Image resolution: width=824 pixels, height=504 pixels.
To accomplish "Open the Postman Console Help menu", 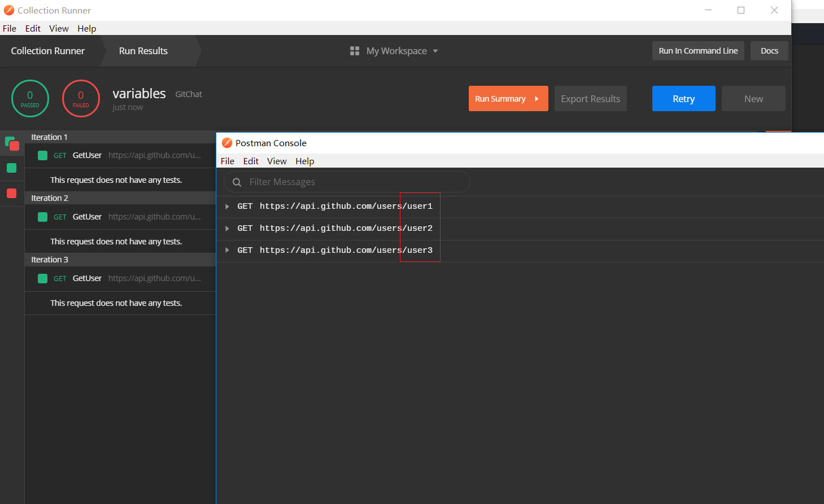I will coord(305,161).
